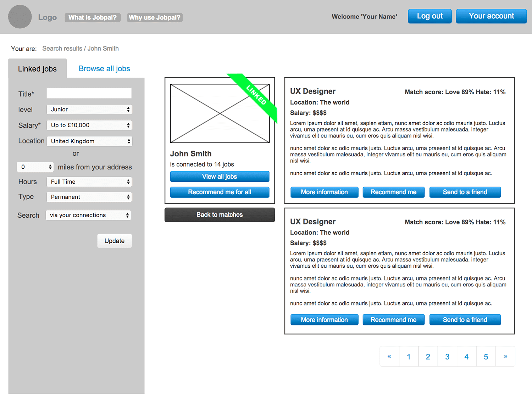
Task: Go to next page with » arrow
Action: pyautogui.click(x=505, y=356)
